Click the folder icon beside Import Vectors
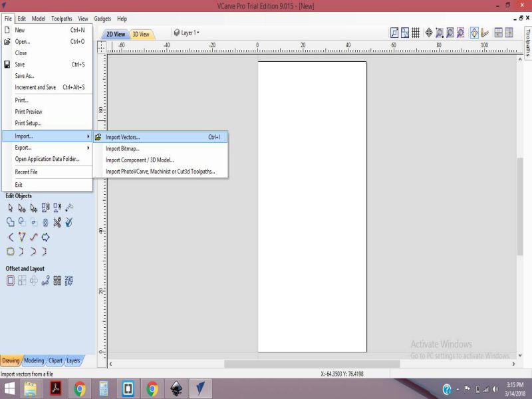Viewport: 532px width, 399px height. (98, 137)
